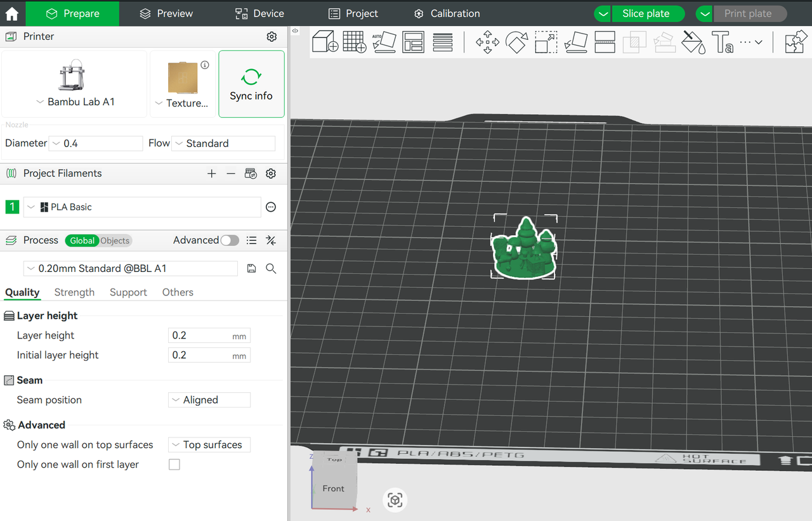The width and height of the screenshot is (812, 521).
Task: Click the Slice plate button
Action: [648, 14]
